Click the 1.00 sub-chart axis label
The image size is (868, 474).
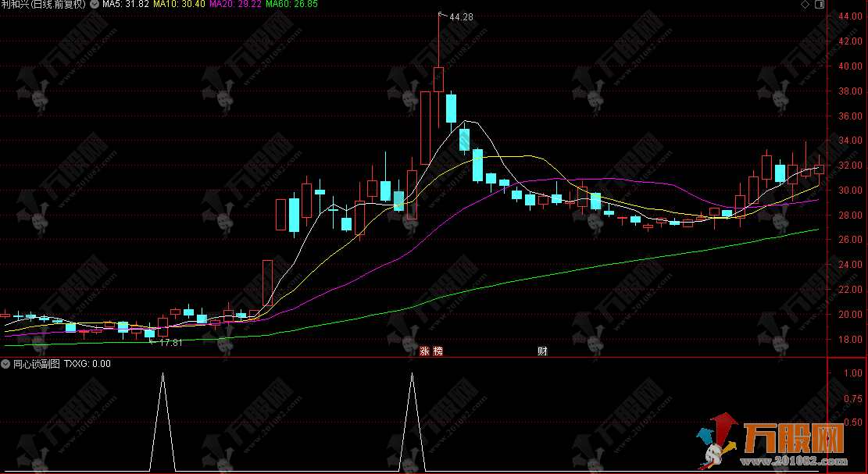852,373
